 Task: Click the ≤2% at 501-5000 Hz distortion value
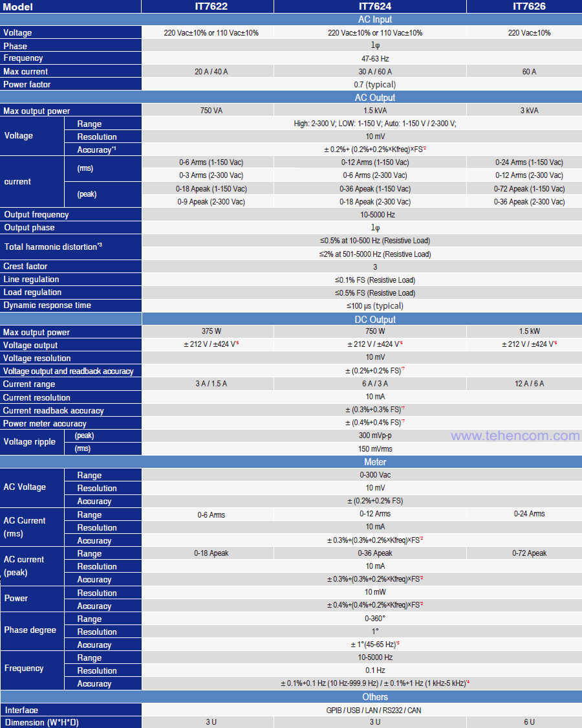[x=375, y=254]
